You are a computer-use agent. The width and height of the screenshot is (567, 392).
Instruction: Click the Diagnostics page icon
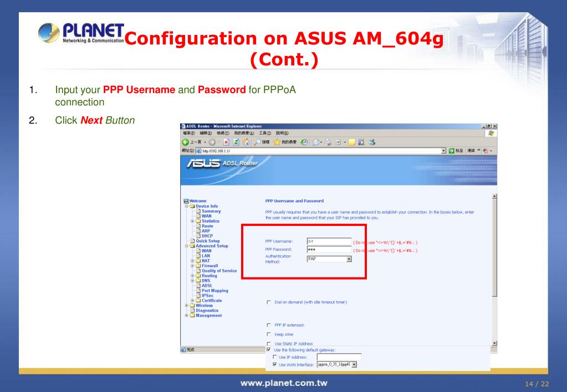tap(193, 311)
